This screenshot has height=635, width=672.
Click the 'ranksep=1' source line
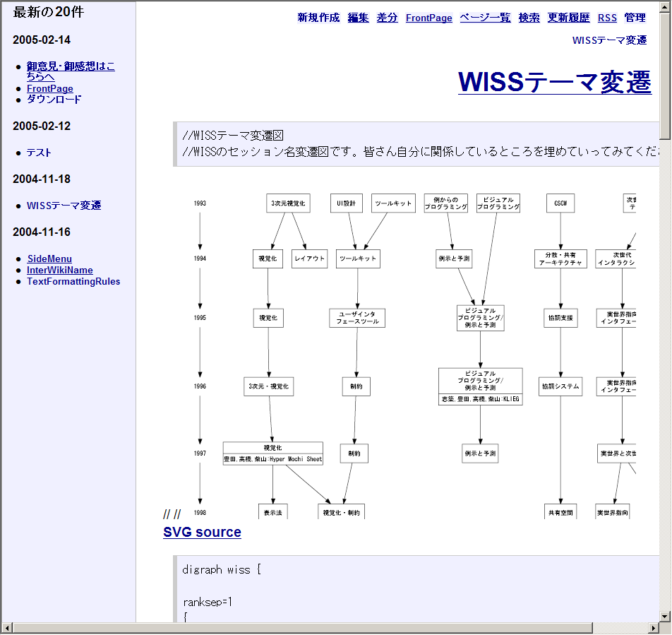tap(208, 602)
